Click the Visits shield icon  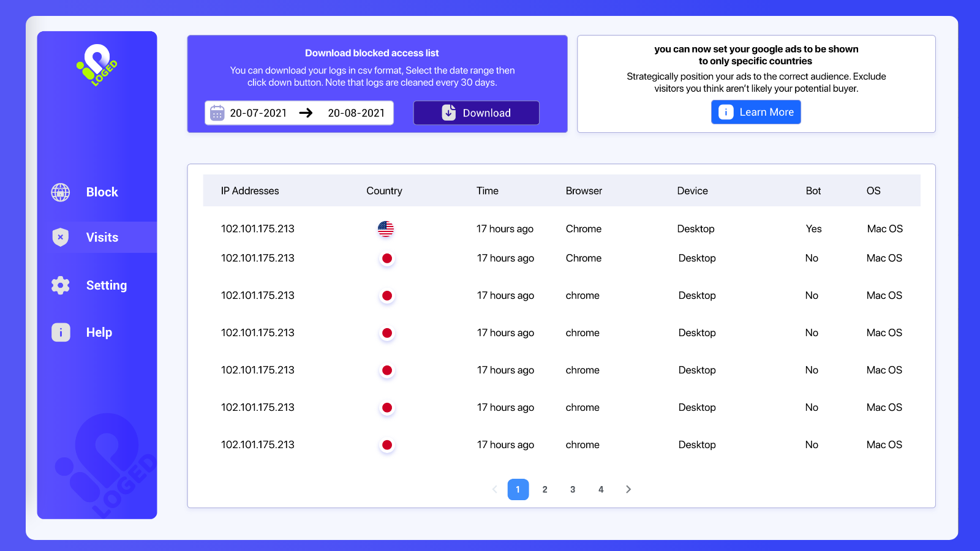point(60,237)
